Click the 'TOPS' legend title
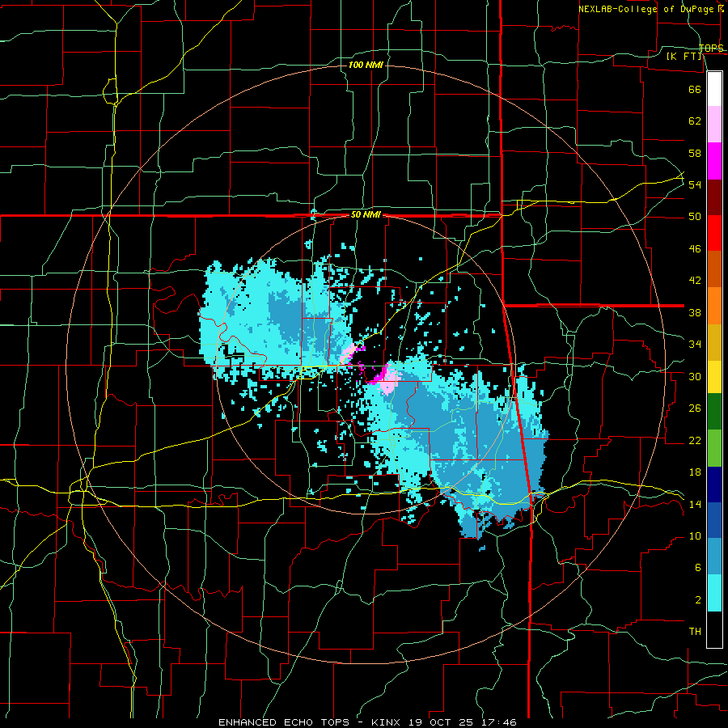This screenshot has width=728, height=728. click(x=711, y=48)
